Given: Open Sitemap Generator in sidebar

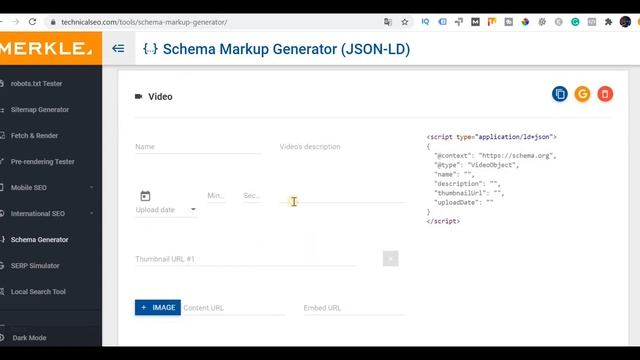Looking at the screenshot, I should point(40,109).
